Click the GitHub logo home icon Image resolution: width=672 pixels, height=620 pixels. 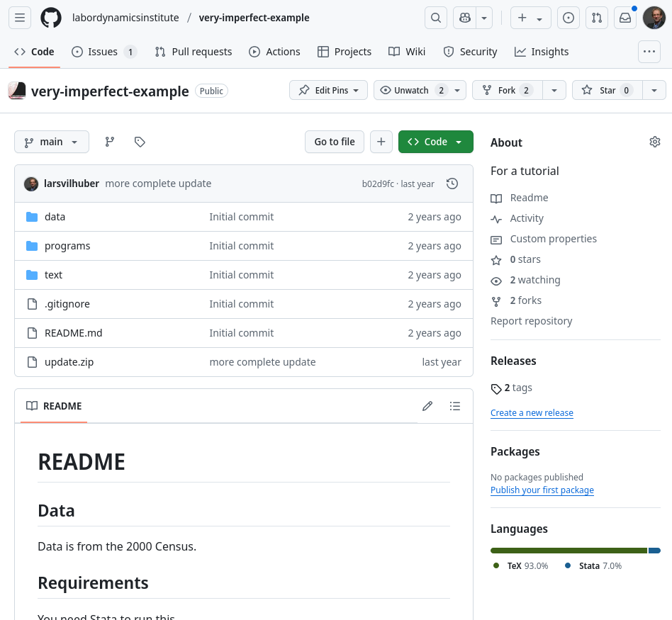coord(50,18)
